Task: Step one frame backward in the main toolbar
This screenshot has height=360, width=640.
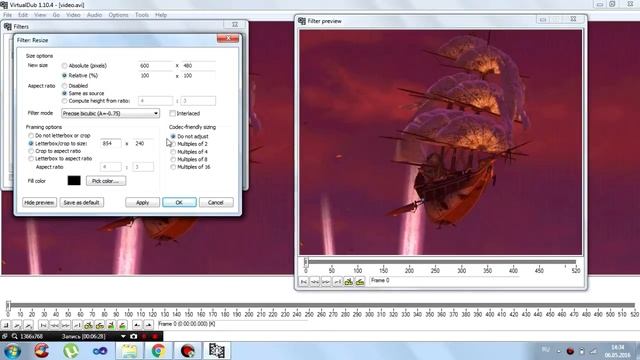Action: (x=54, y=325)
